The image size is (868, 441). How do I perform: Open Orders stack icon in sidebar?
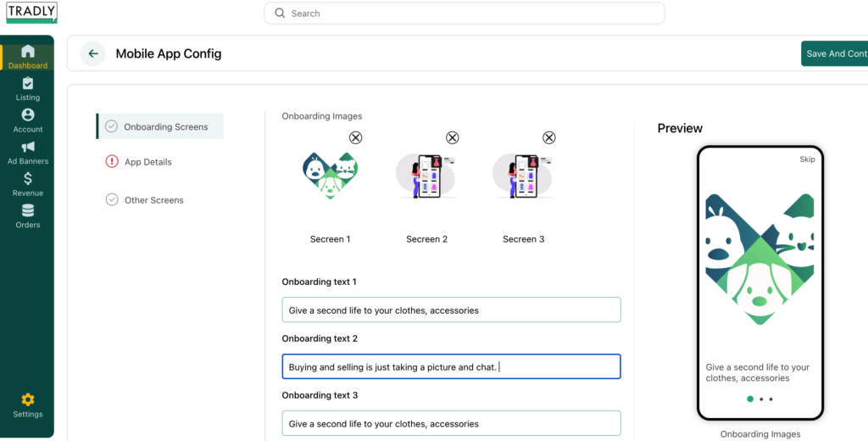[x=28, y=211]
